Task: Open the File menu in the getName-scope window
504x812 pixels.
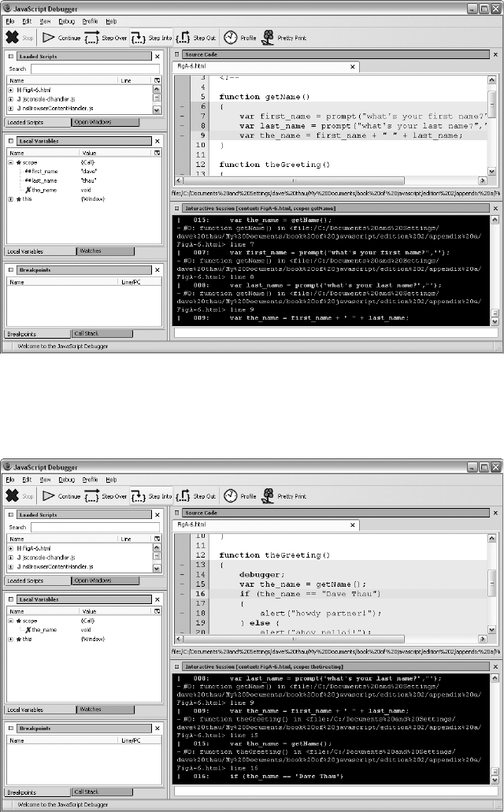Action: 9,21
